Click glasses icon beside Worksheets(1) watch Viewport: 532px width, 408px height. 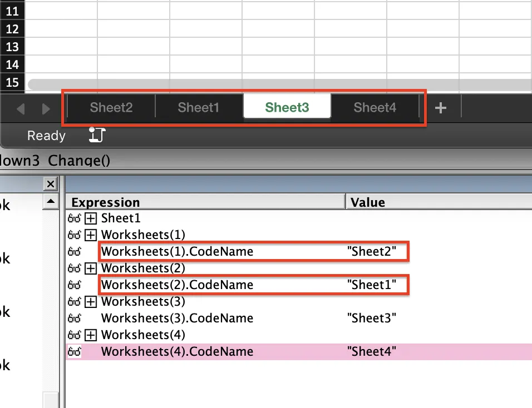pos(75,235)
